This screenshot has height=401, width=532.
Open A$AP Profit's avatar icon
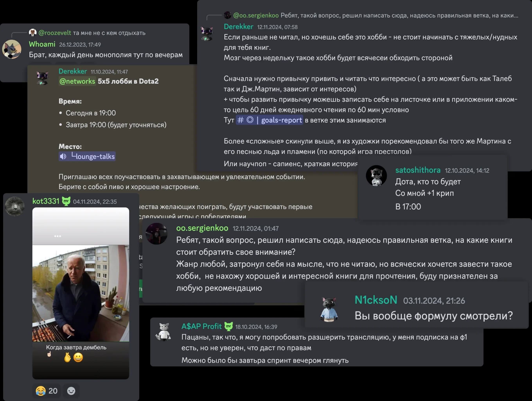click(164, 332)
